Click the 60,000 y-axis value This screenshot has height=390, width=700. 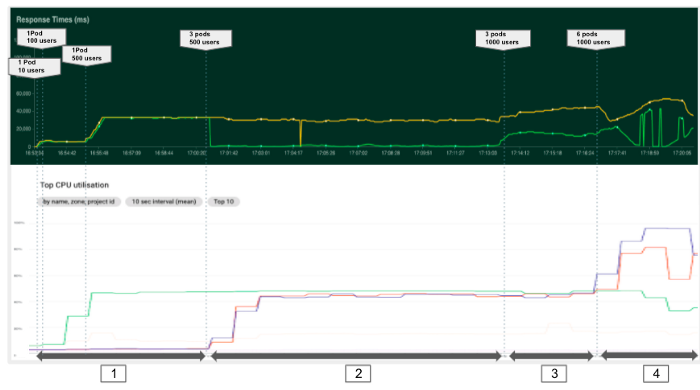tap(24, 94)
